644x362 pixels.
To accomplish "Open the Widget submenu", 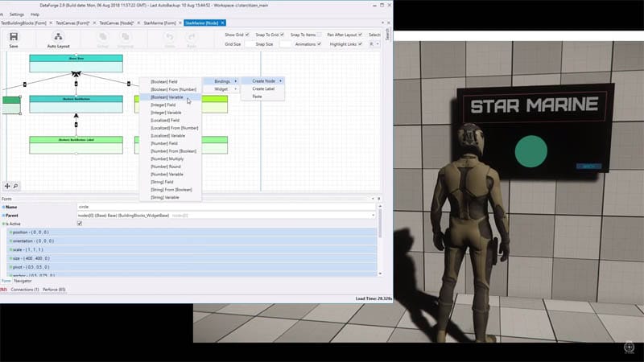I will (222, 89).
